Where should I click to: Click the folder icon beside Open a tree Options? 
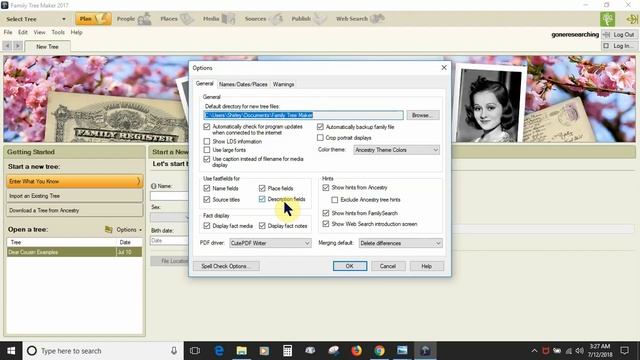point(109,229)
